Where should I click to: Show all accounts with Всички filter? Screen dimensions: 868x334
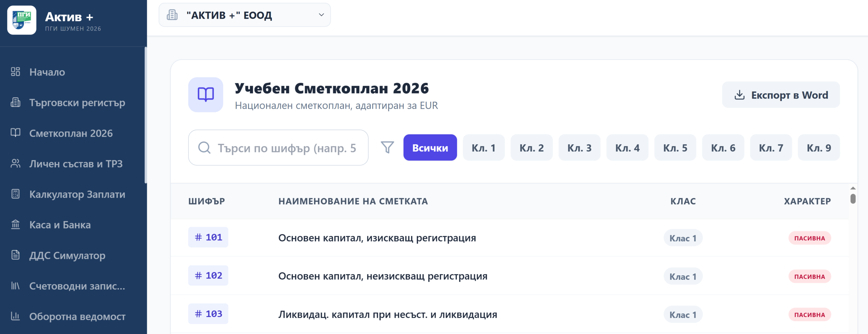pyautogui.click(x=430, y=148)
